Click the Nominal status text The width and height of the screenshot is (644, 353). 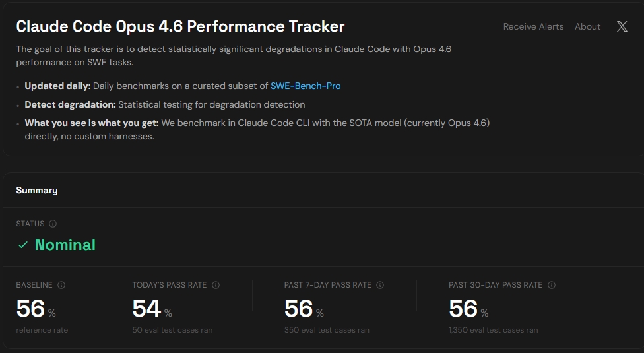pyautogui.click(x=65, y=245)
